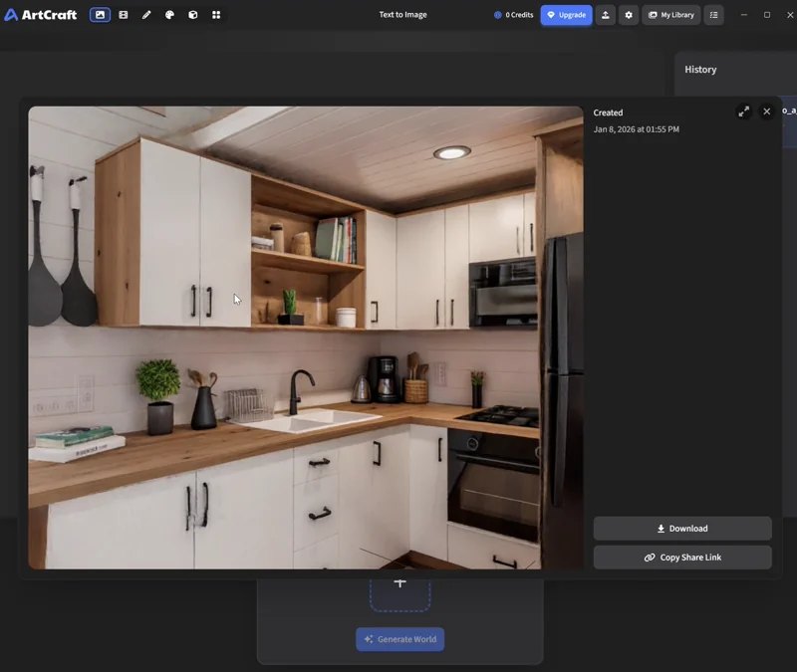This screenshot has width=797, height=672.
Task: Close the image preview dialog
Action: pos(766,112)
